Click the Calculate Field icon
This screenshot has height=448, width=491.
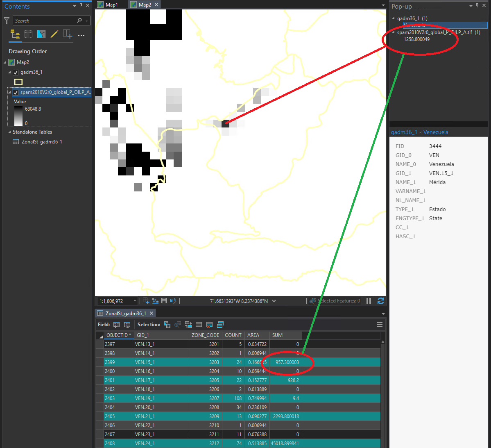(127, 324)
